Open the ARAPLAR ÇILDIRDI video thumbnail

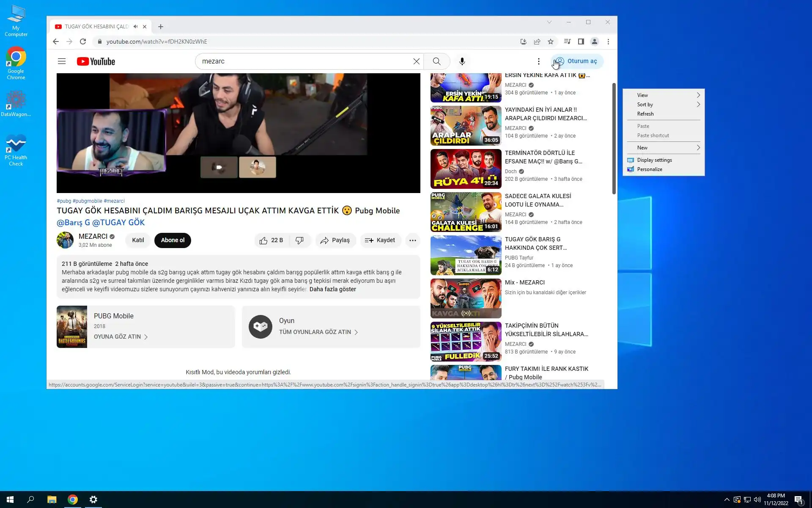pos(466,126)
